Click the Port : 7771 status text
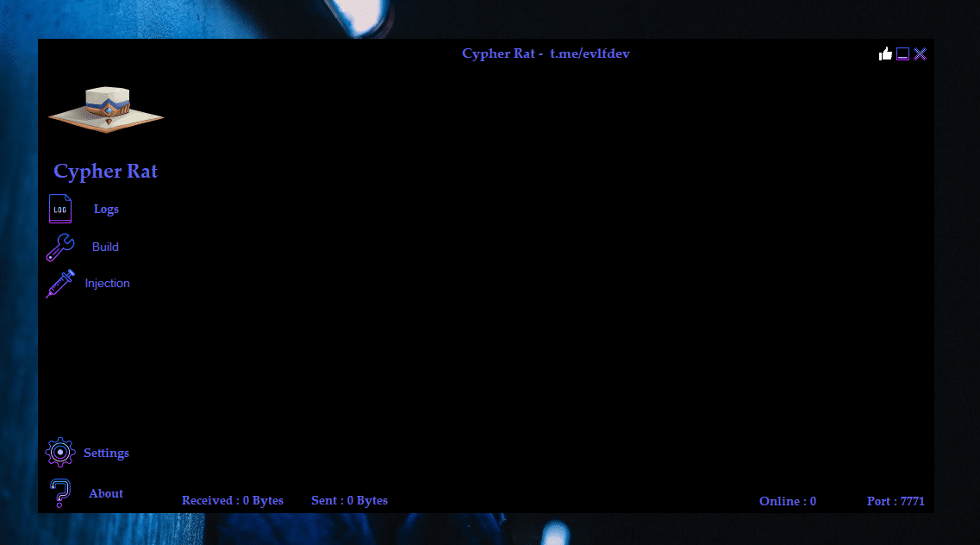 click(896, 501)
